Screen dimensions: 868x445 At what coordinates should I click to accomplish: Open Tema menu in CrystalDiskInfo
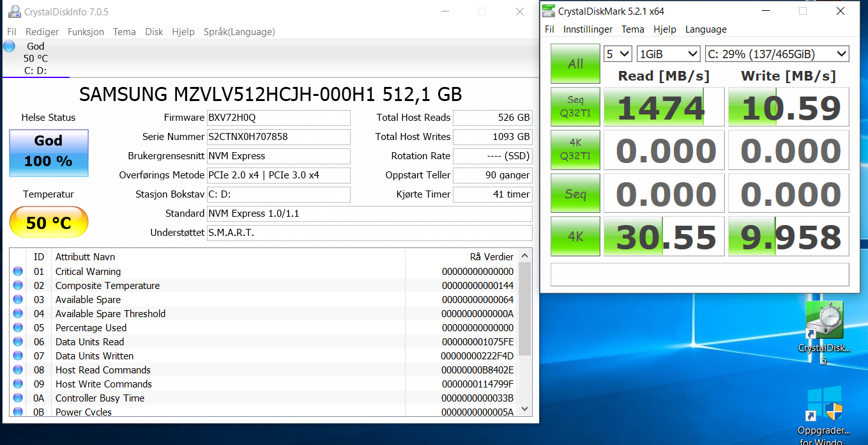[125, 32]
